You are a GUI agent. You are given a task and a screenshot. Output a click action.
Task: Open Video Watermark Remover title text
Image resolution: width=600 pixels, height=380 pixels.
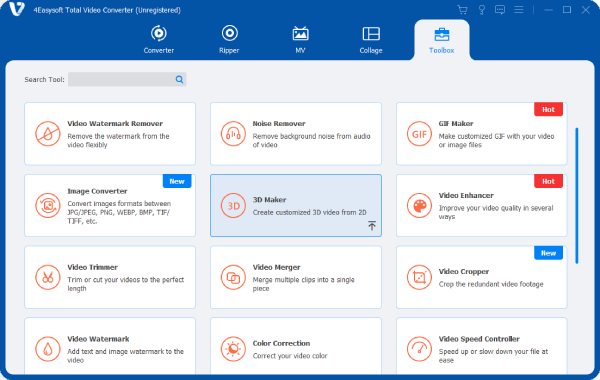click(x=115, y=124)
